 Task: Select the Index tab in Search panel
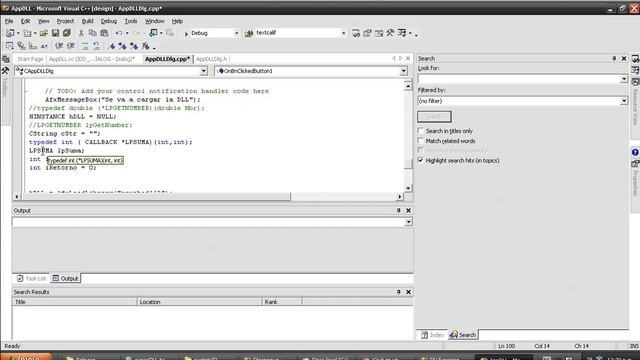tap(432, 335)
